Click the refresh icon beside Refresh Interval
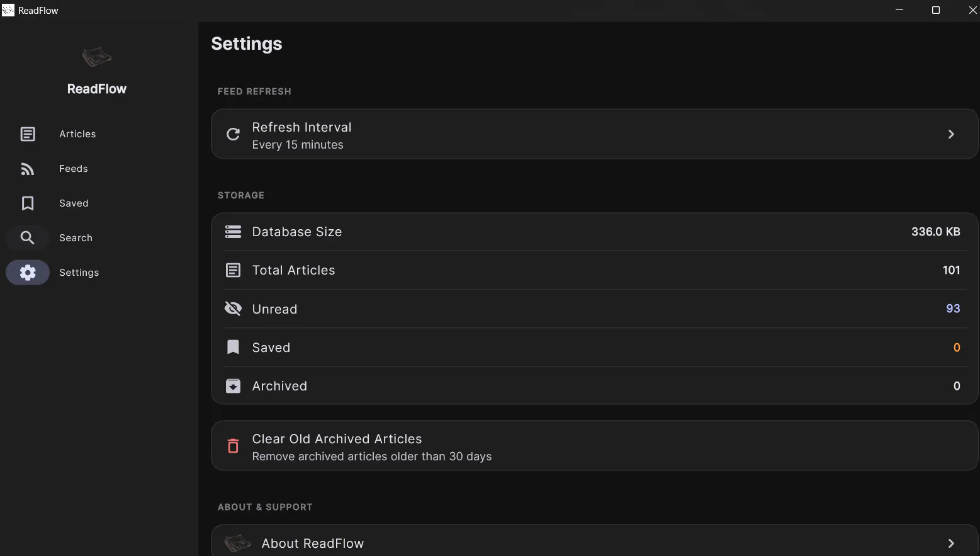Screen dimensions: 980x556 pos(233,134)
